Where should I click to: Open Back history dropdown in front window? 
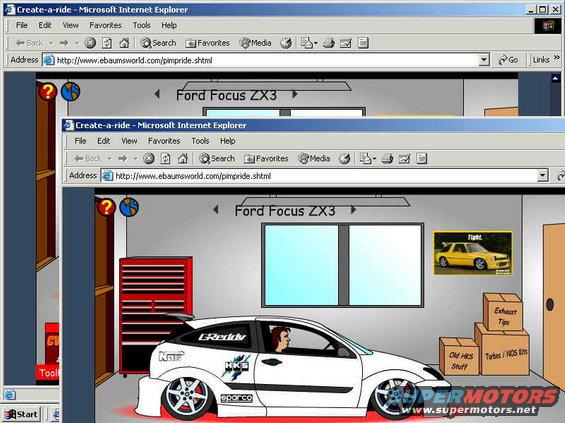(x=109, y=159)
